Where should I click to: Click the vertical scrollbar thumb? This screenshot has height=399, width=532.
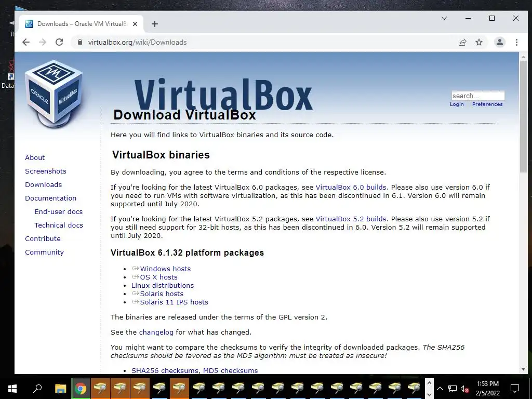[x=523, y=117]
